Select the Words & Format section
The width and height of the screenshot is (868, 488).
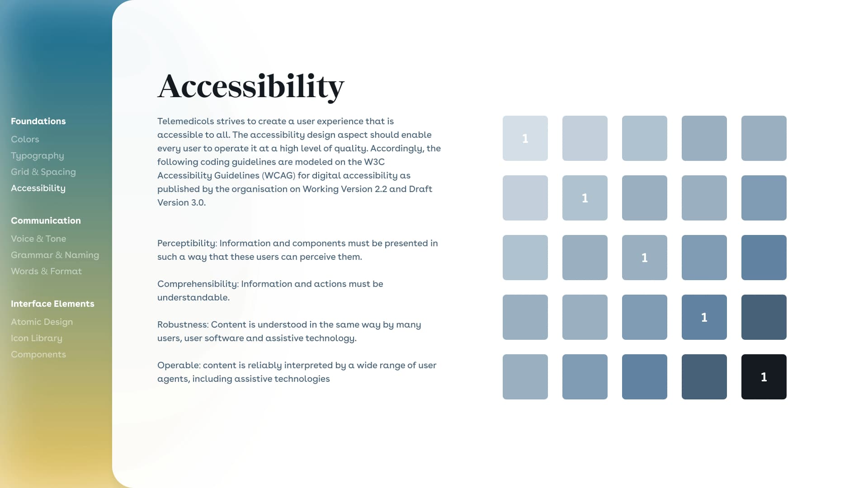46,271
